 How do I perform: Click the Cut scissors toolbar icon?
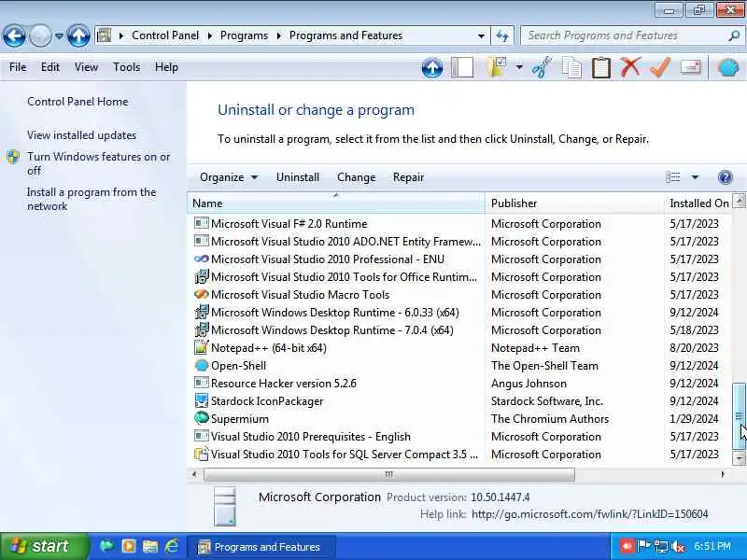(542, 67)
